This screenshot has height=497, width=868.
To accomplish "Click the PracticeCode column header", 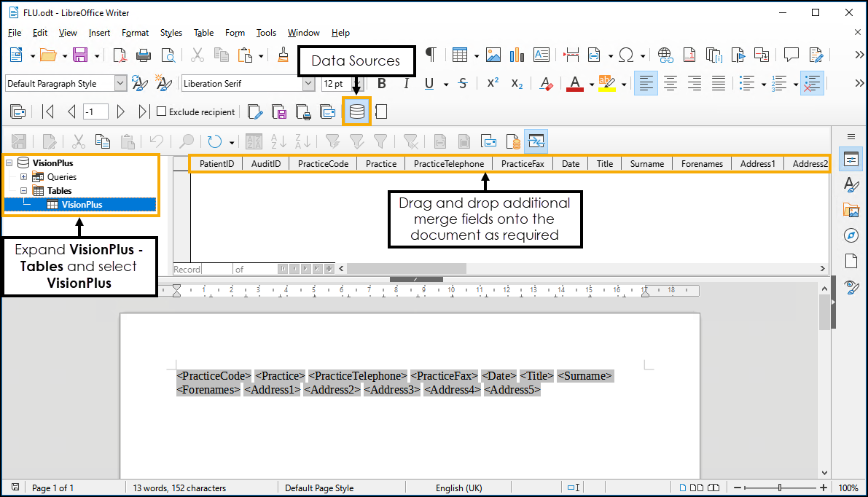I will [x=324, y=163].
